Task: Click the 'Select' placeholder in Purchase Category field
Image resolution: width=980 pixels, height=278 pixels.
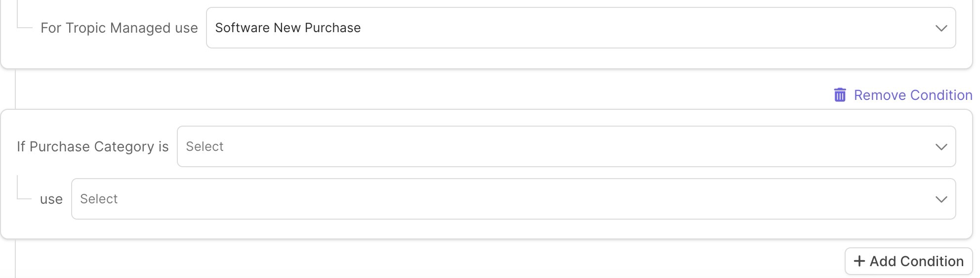Action: click(x=204, y=146)
